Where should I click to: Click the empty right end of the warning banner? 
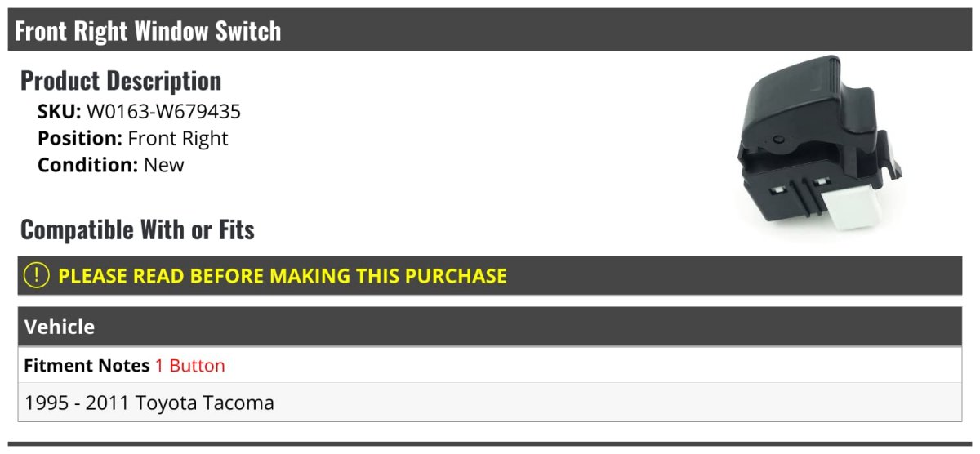[817, 276]
